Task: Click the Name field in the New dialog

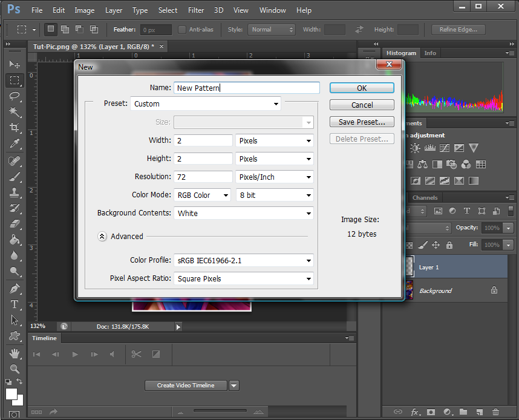Action: click(247, 88)
